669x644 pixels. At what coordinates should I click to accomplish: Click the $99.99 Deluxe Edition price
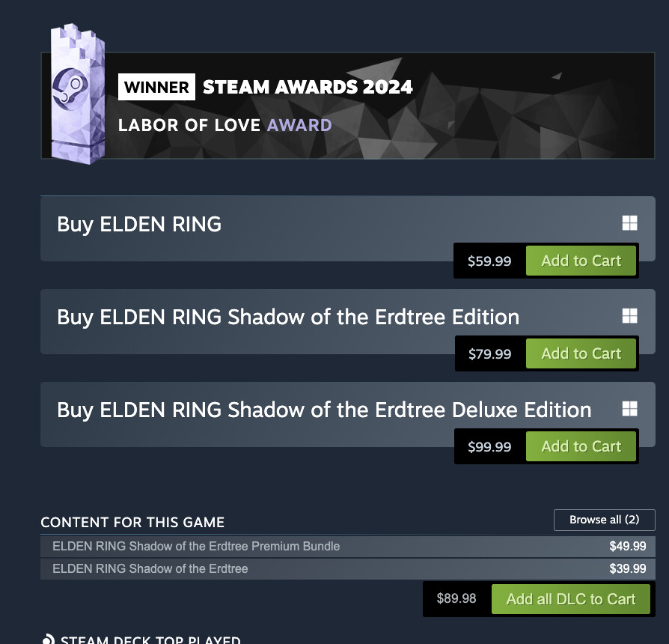pyautogui.click(x=489, y=447)
